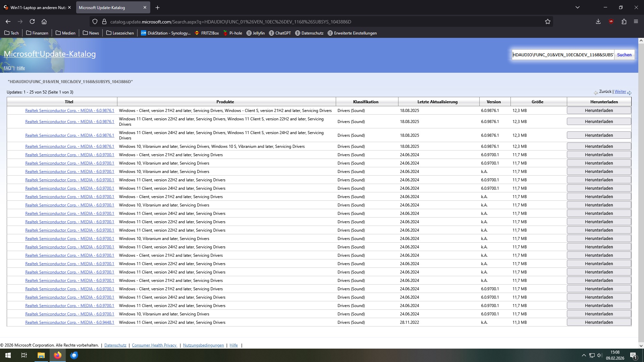
Task: Open the uBlock Origin extension icon
Action: pyautogui.click(x=611, y=21)
